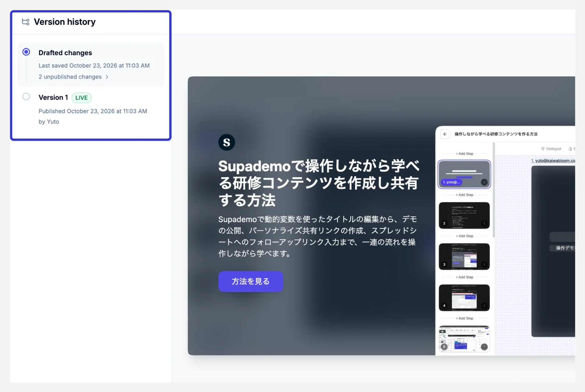585x392 pixels.
Task: Select the Version 1 radio button
Action: [26, 97]
